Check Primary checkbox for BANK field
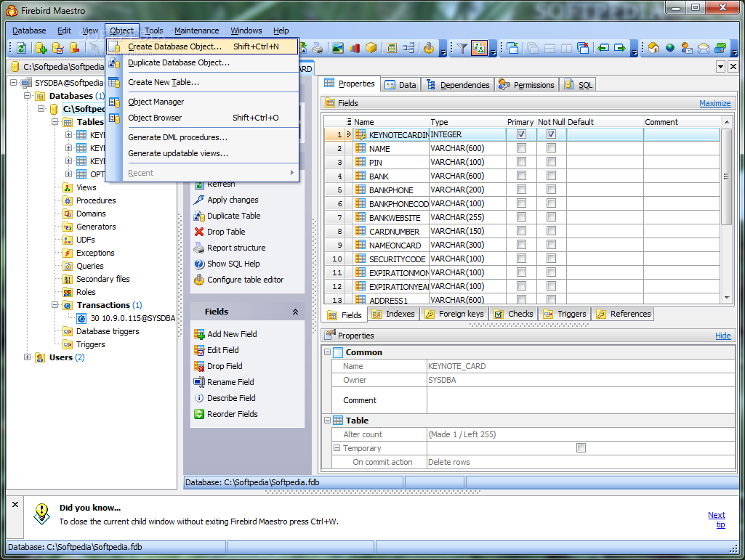Image resolution: width=745 pixels, height=560 pixels. 521,176
